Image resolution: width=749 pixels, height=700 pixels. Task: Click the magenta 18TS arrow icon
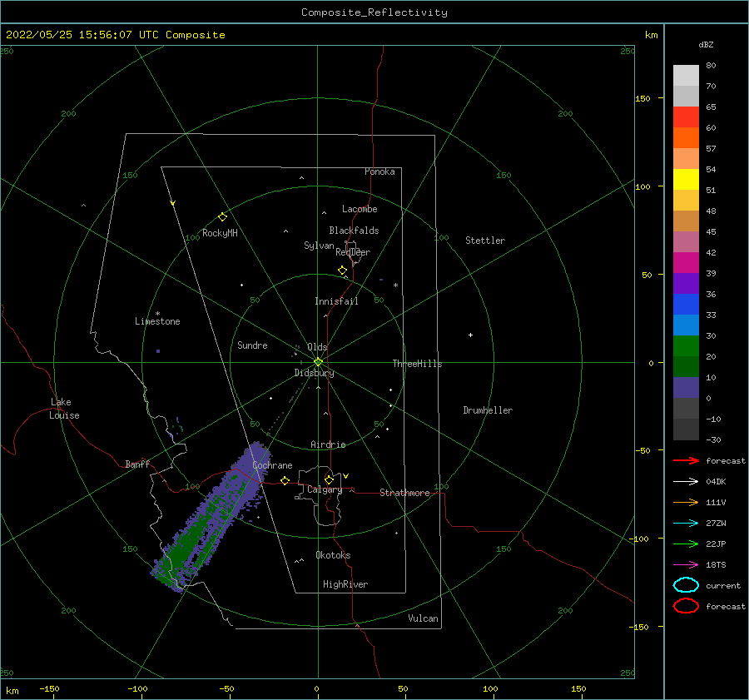click(x=686, y=565)
